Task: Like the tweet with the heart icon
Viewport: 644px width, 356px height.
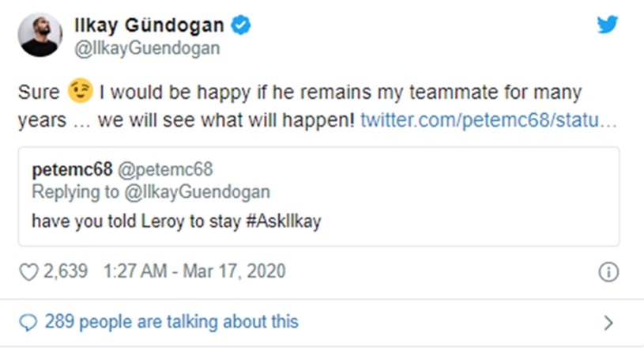Action: coord(28,272)
